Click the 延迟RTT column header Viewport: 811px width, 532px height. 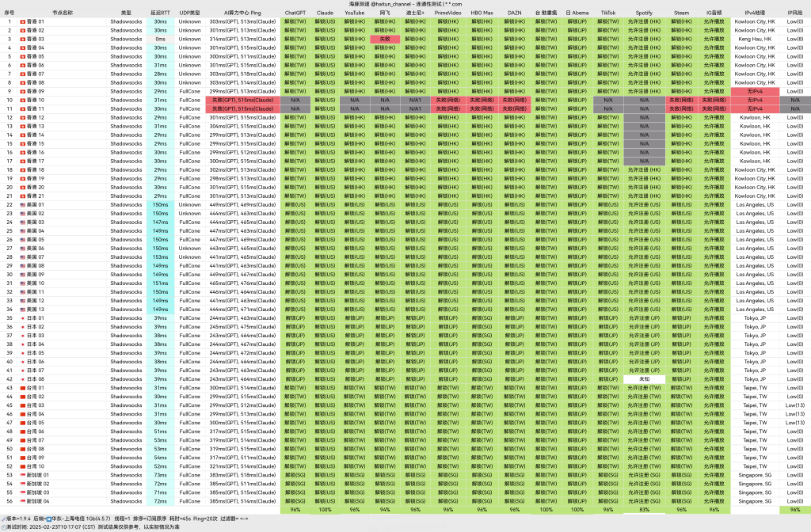click(x=160, y=13)
